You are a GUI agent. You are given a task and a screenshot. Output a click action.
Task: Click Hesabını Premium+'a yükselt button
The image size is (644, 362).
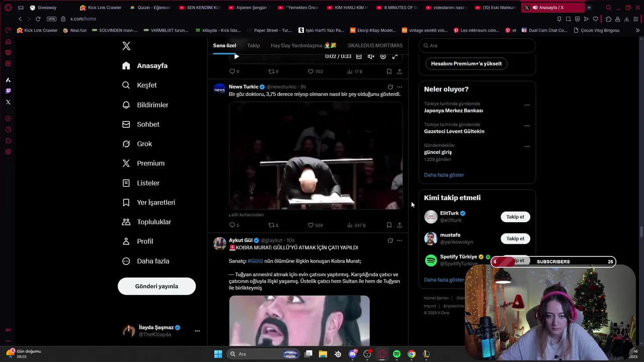click(466, 64)
